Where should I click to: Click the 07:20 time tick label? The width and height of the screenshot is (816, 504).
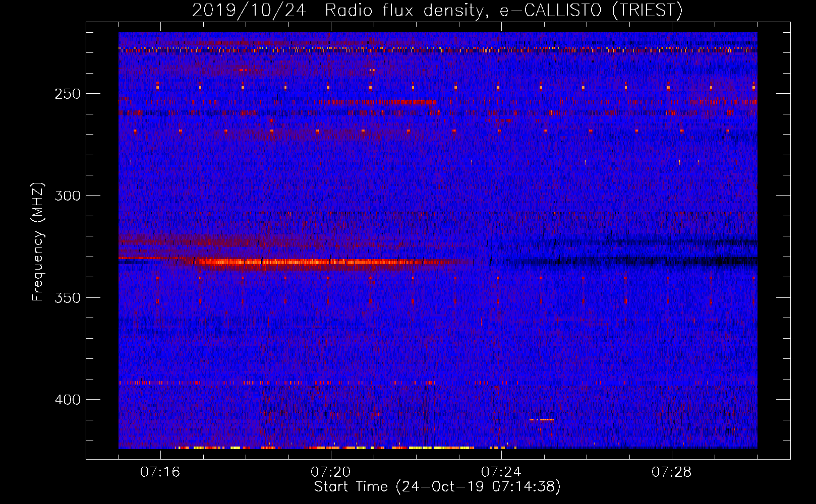[x=331, y=472]
